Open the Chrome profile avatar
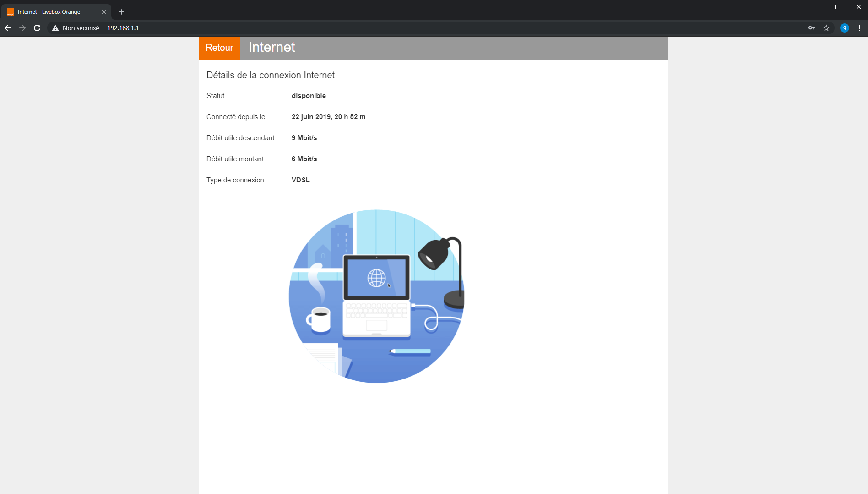This screenshot has width=868, height=494. point(845,28)
